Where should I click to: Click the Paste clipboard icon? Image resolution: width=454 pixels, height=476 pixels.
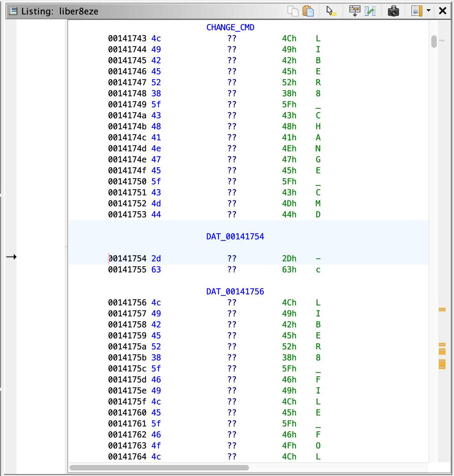click(308, 11)
